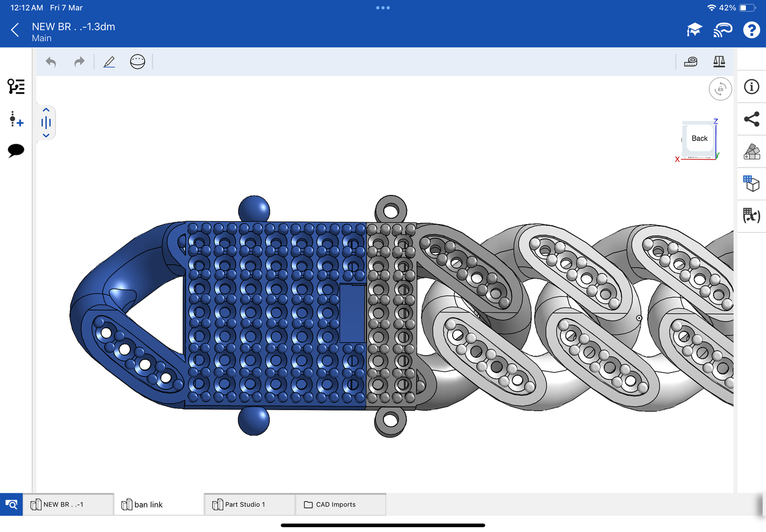Toggle the 3D rotation lock button

click(720, 89)
